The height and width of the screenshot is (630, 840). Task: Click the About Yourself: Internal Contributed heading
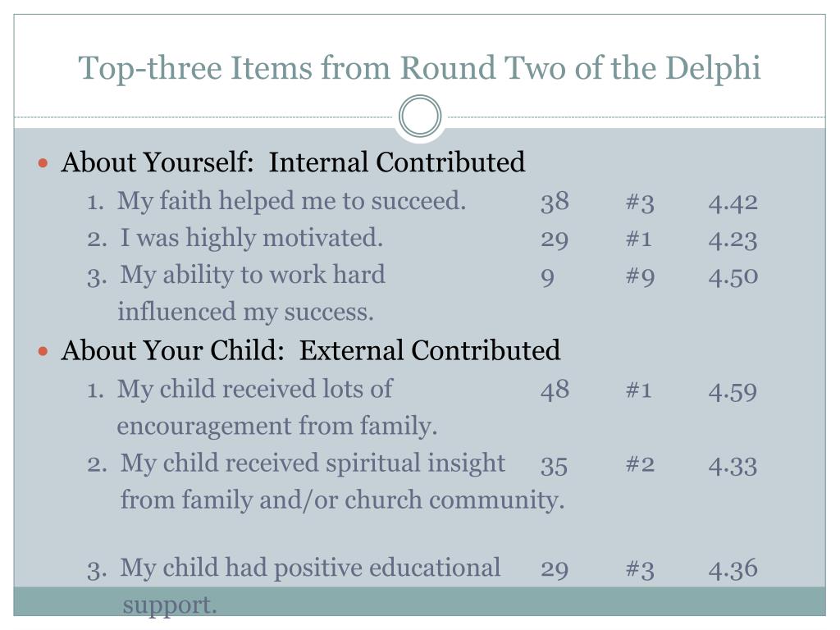point(293,162)
